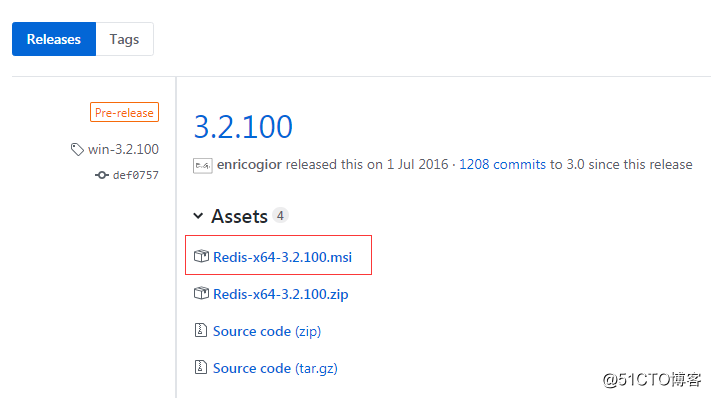The height and width of the screenshot is (398, 711).
Task: Click package icon next to Redis-x64-3.2.100.zip
Action: pyautogui.click(x=201, y=293)
